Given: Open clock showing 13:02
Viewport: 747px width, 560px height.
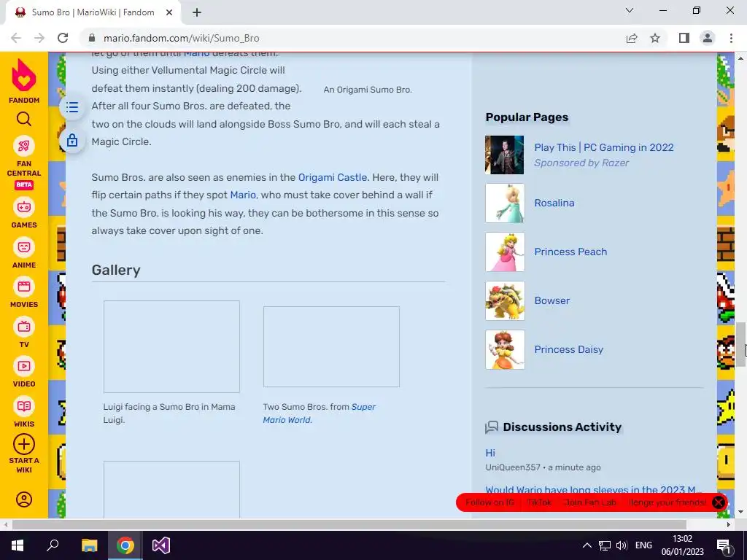Looking at the screenshot, I should [x=682, y=545].
